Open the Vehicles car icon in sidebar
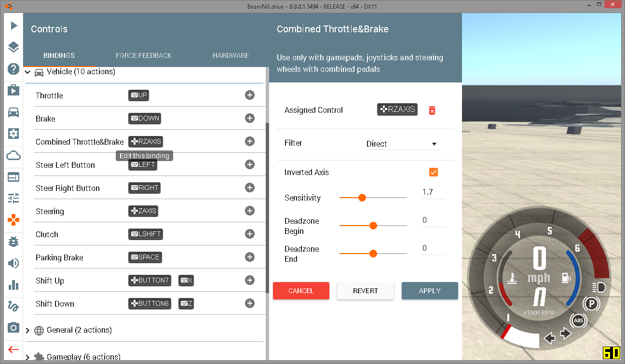 (14, 112)
